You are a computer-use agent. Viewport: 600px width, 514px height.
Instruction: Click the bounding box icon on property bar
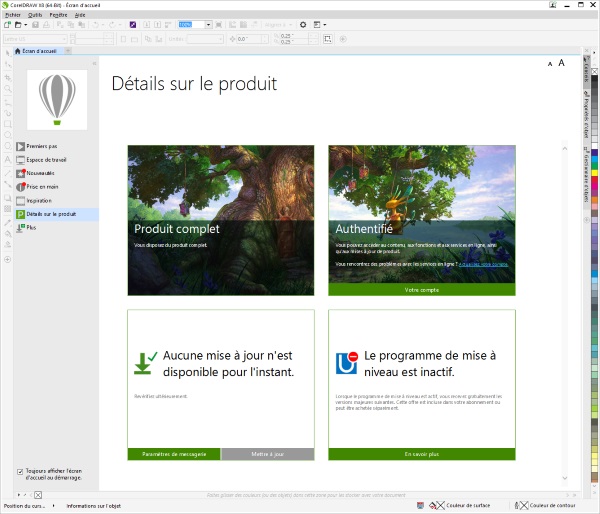pos(328,39)
